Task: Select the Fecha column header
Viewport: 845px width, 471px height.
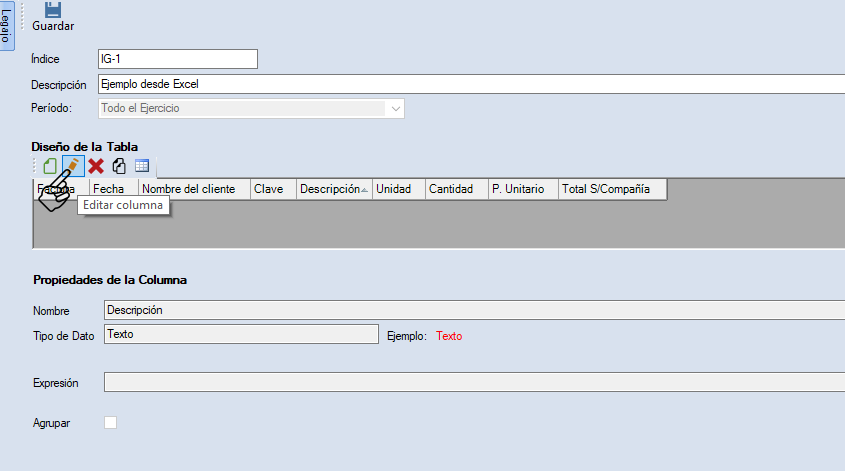Action: [x=113, y=189]
